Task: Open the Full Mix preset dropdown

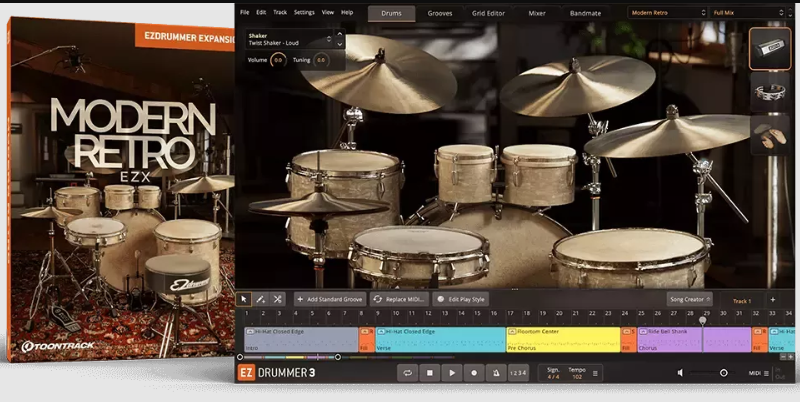Action: (x=747, y=13)
